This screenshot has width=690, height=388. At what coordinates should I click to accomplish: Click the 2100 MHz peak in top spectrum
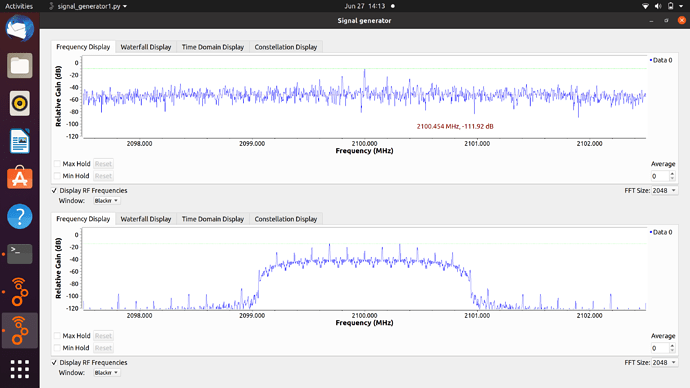pos(364,70)
